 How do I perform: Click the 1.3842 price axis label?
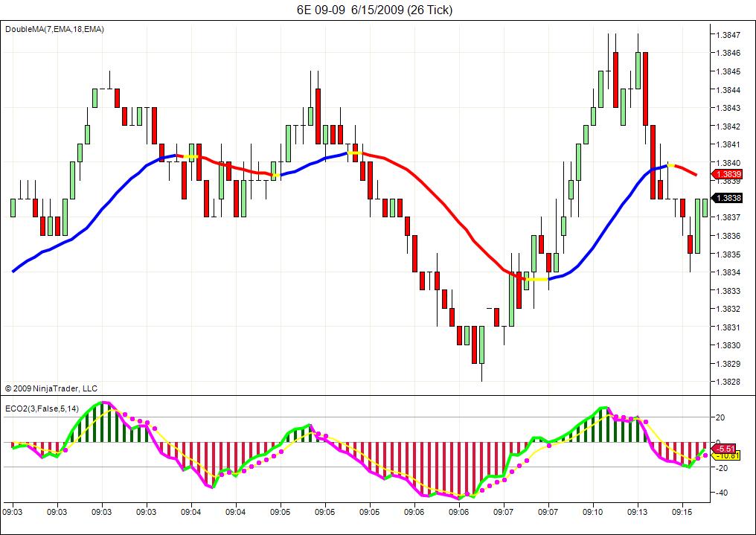click(728, 126)
